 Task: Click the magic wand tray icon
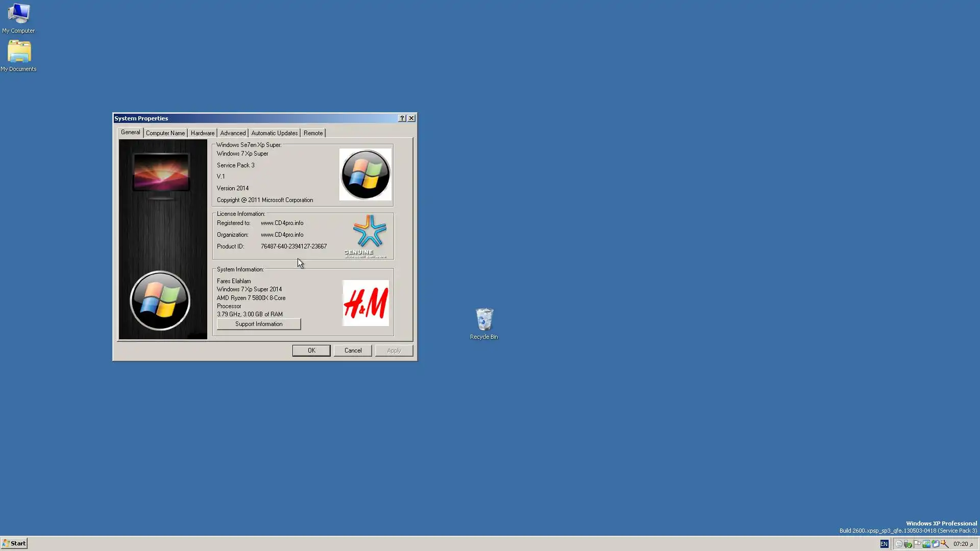[944, 544]
